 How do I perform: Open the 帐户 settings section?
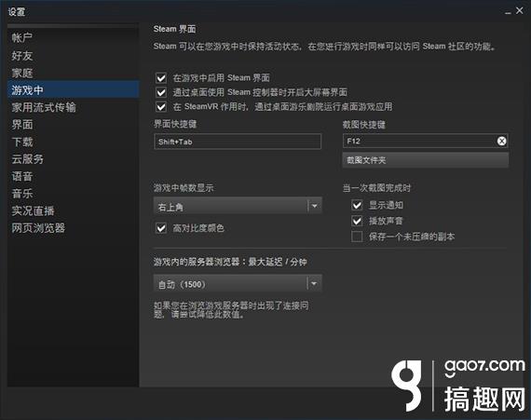click(73, 37)
